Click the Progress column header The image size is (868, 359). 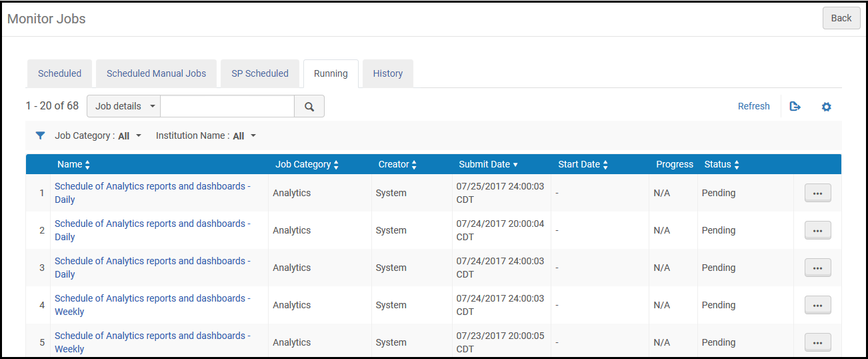point(675,164)
